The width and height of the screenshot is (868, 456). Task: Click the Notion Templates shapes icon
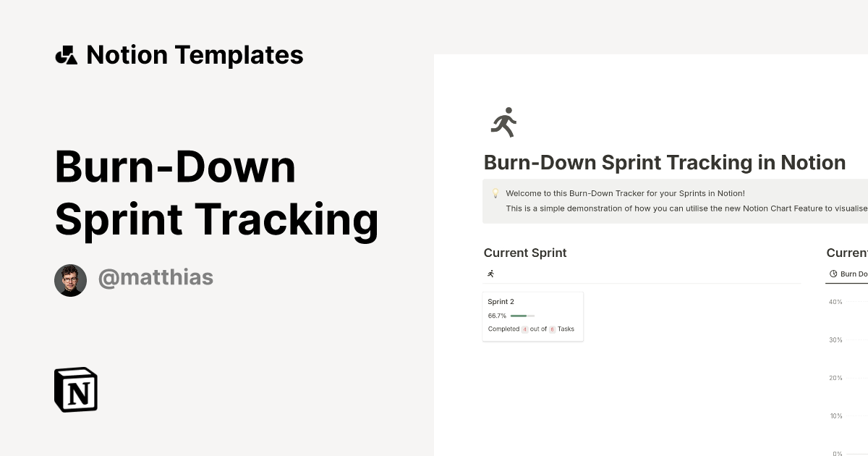[x=66, y=55]
